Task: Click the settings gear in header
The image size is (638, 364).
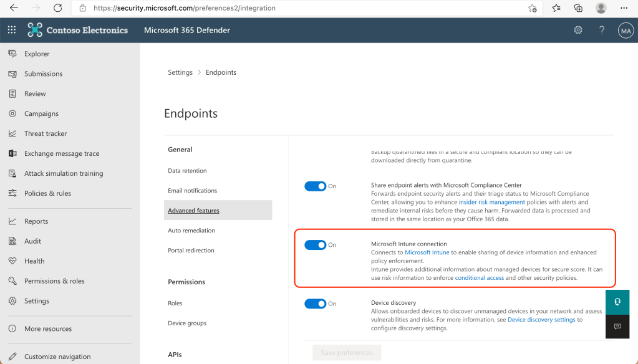Action: pyautogui.click(x=578, y=30)
